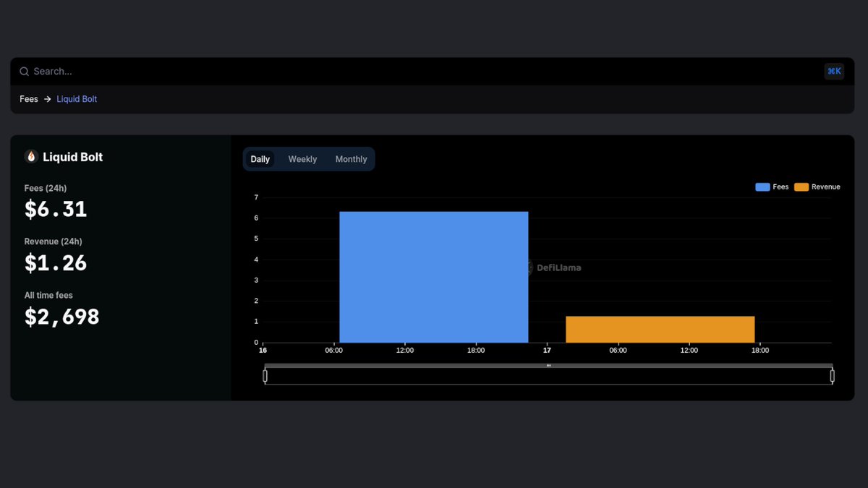
Task: Click the All time fees label
Action: [48, 295]
